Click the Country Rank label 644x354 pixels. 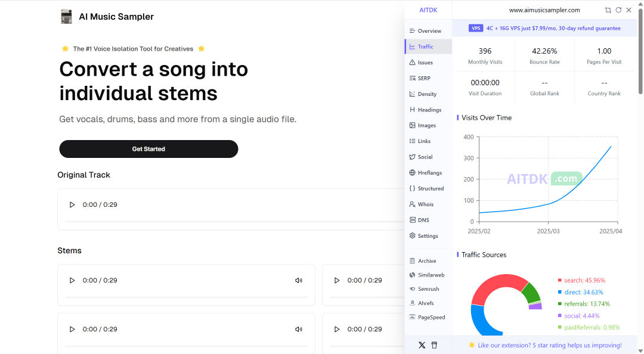(x=604, y=94)
